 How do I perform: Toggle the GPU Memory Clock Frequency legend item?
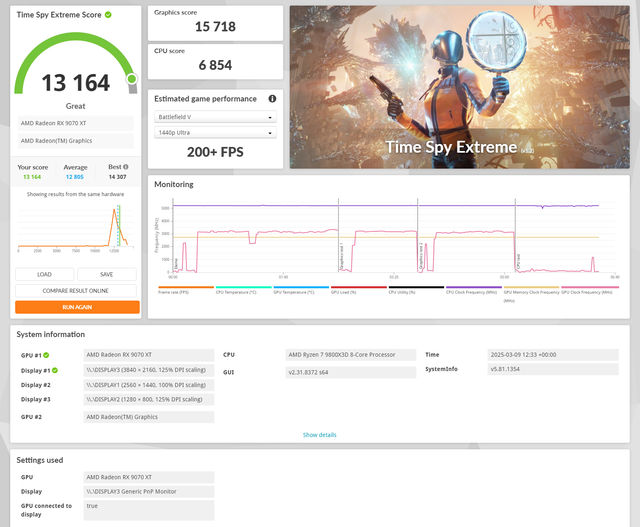click(531, 294)
